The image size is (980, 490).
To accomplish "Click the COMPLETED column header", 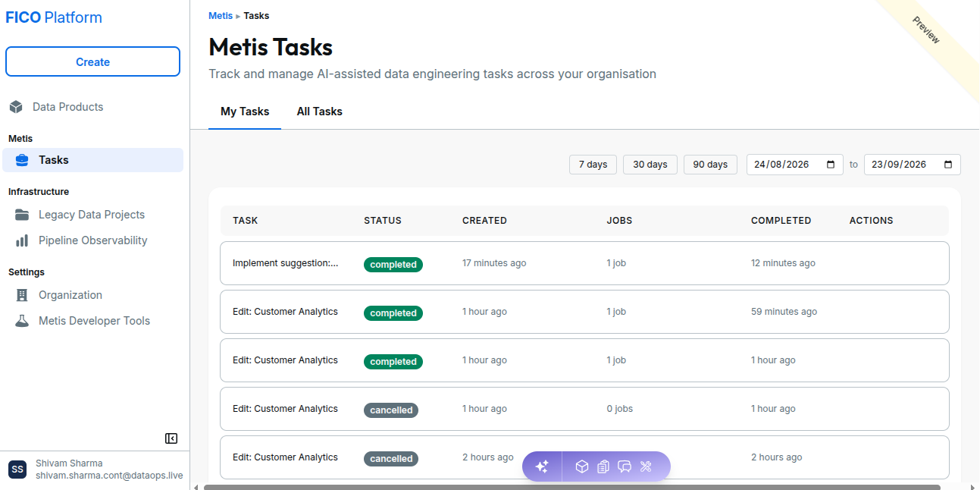I will click(781, 221).
